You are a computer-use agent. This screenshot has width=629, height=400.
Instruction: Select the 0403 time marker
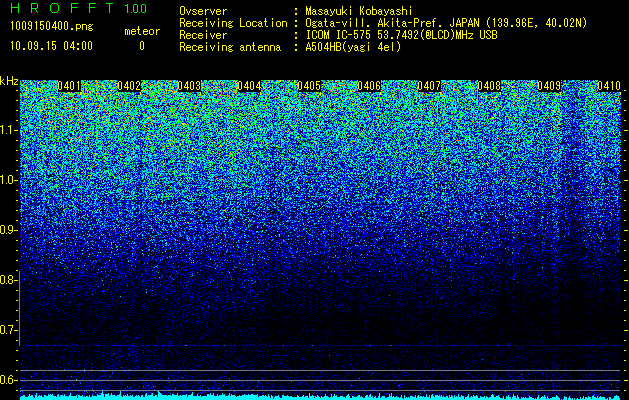click(x=189, y=86)
